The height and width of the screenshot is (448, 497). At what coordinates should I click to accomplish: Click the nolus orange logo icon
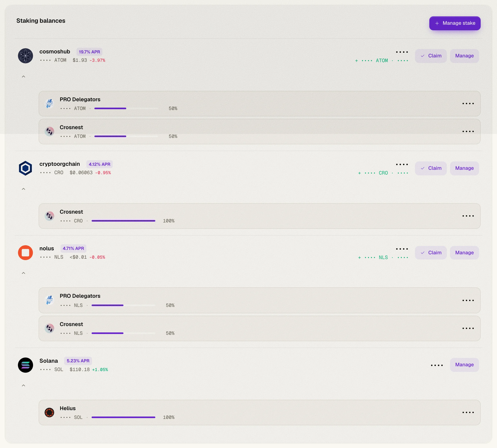pos(25,252)
